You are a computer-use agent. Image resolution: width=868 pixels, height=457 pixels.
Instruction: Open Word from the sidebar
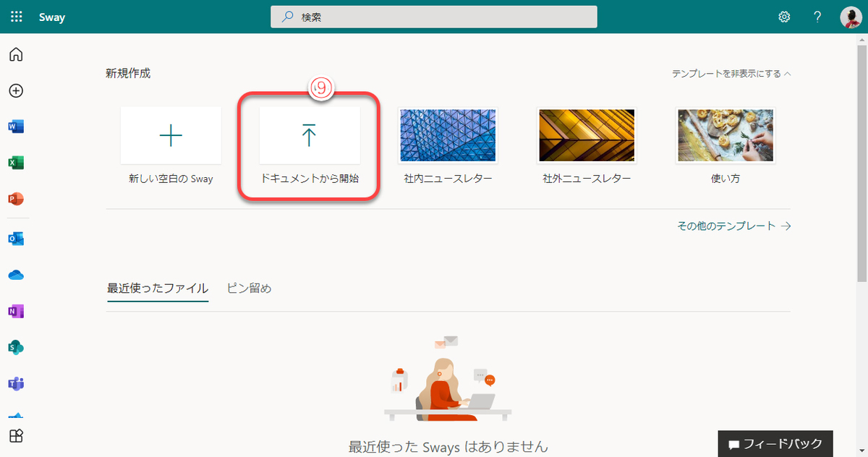point(16,127)
